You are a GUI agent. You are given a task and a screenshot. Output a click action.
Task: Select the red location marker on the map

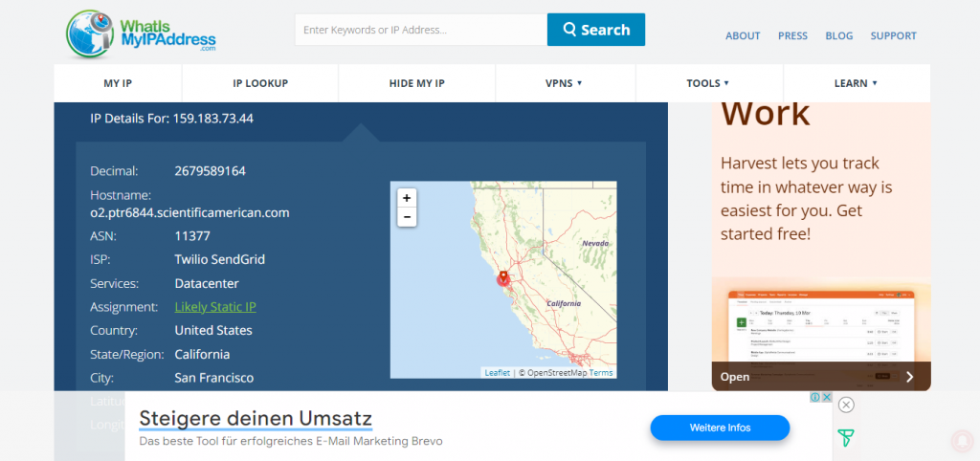(x=503, y=278)
